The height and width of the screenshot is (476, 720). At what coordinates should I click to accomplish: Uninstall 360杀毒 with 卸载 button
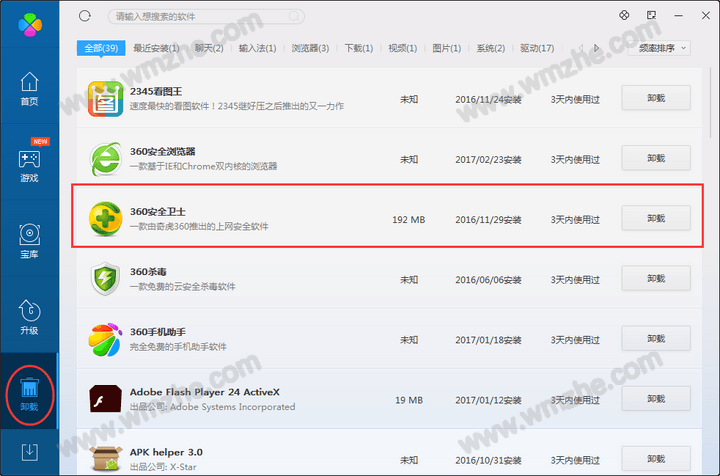(x=656, y=278)
